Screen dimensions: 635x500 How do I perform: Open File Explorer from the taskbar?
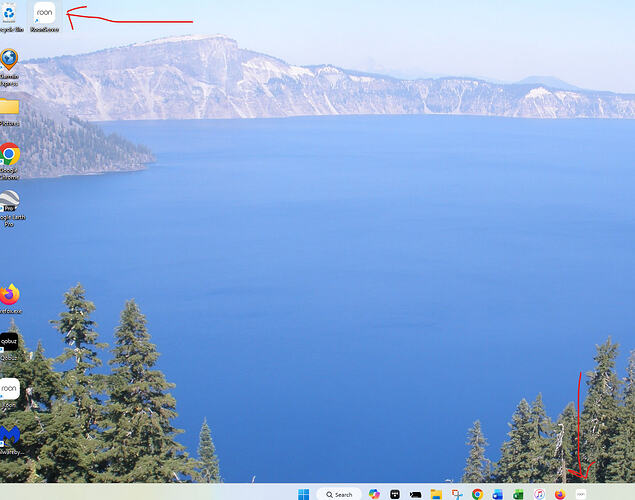[x=436, y=494]
